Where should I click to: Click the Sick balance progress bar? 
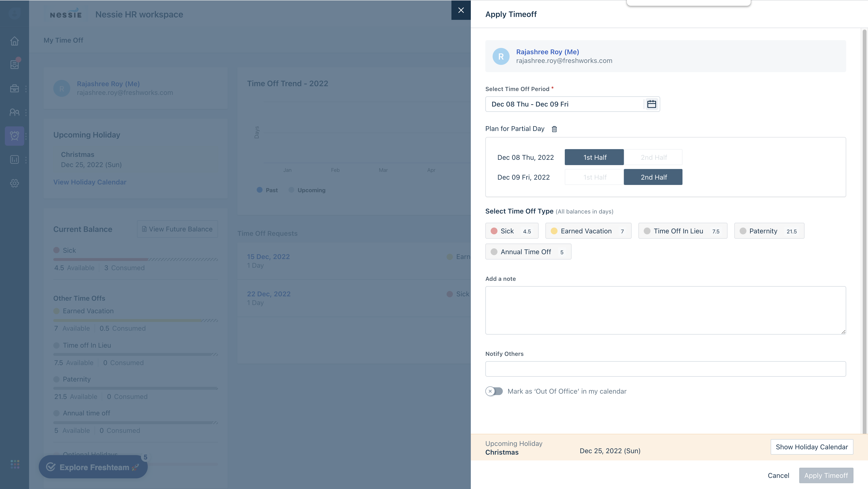(x=135, y=259)
